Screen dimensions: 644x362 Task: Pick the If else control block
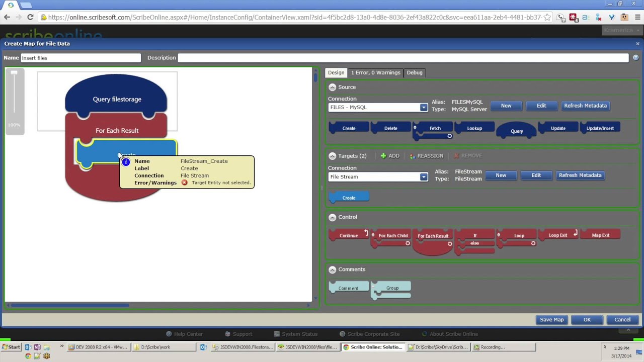tap(474, 242)
